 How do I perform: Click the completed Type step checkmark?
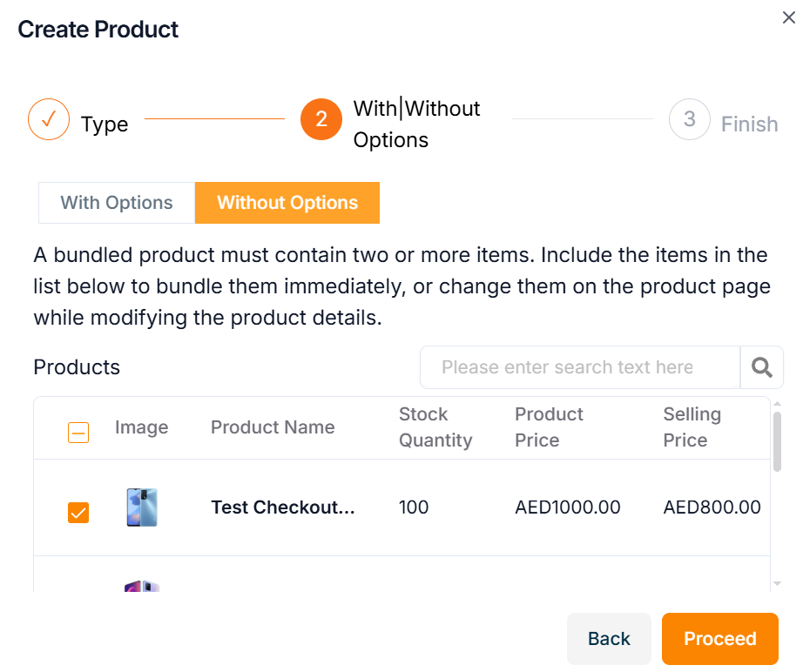(x=49, y=120)
